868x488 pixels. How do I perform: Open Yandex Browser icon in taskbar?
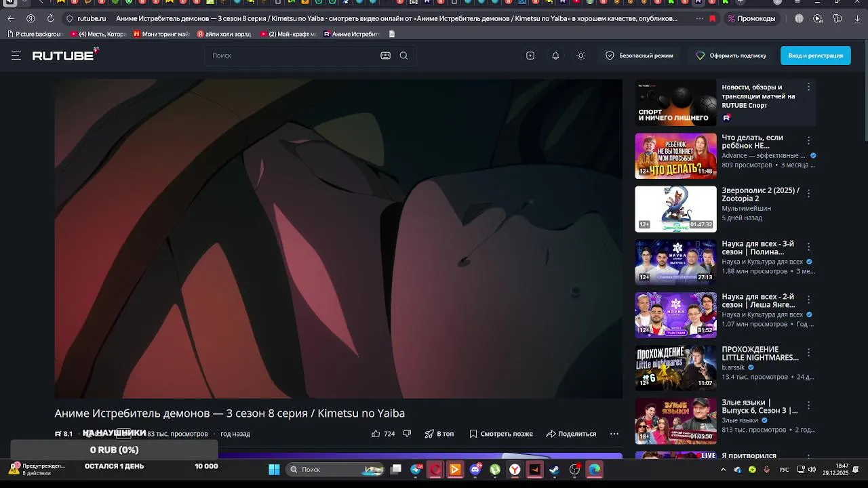point(515,470)
